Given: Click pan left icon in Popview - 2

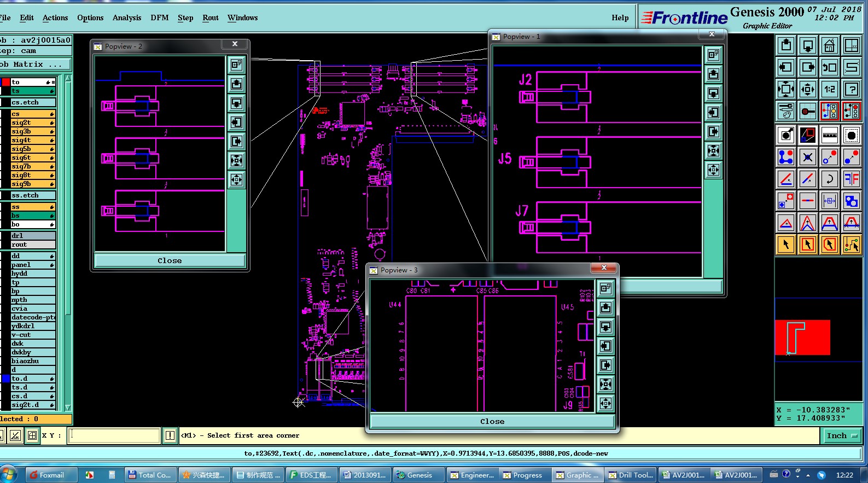Looking at the screenshot, I should [236, 122].
